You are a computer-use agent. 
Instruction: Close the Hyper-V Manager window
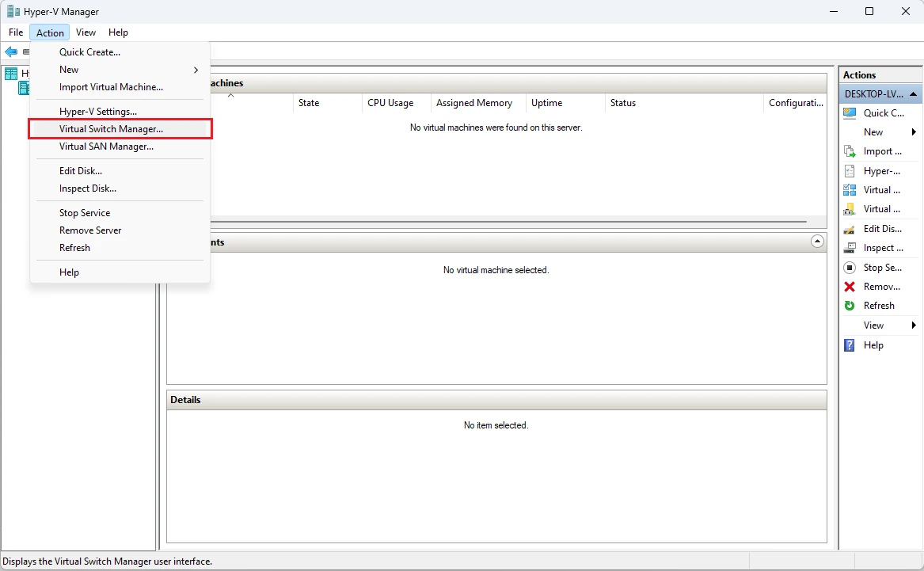click(906, 11)
